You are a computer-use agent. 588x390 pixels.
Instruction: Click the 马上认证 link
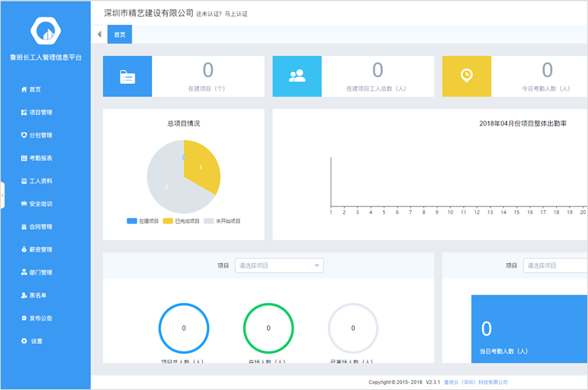pos(236,14)
